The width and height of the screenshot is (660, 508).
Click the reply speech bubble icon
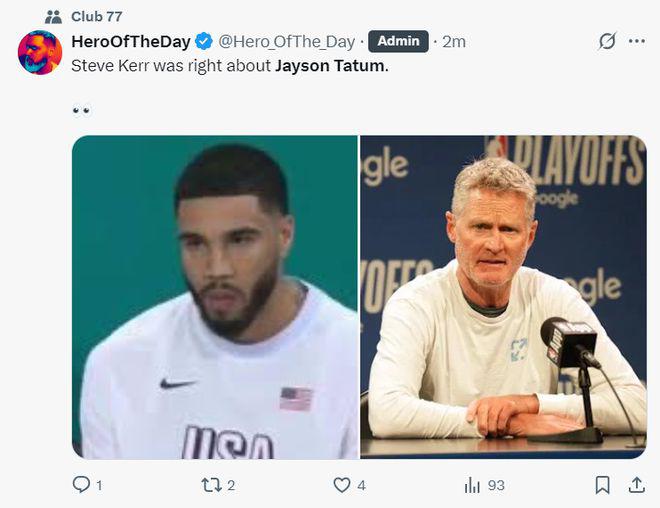pos(81,484)
